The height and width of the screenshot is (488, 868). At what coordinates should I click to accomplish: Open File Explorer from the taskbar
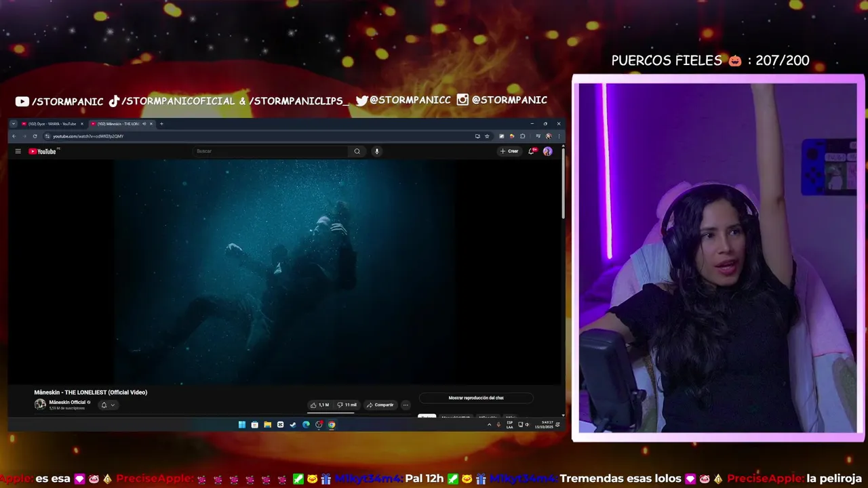(x=267, y=425)
